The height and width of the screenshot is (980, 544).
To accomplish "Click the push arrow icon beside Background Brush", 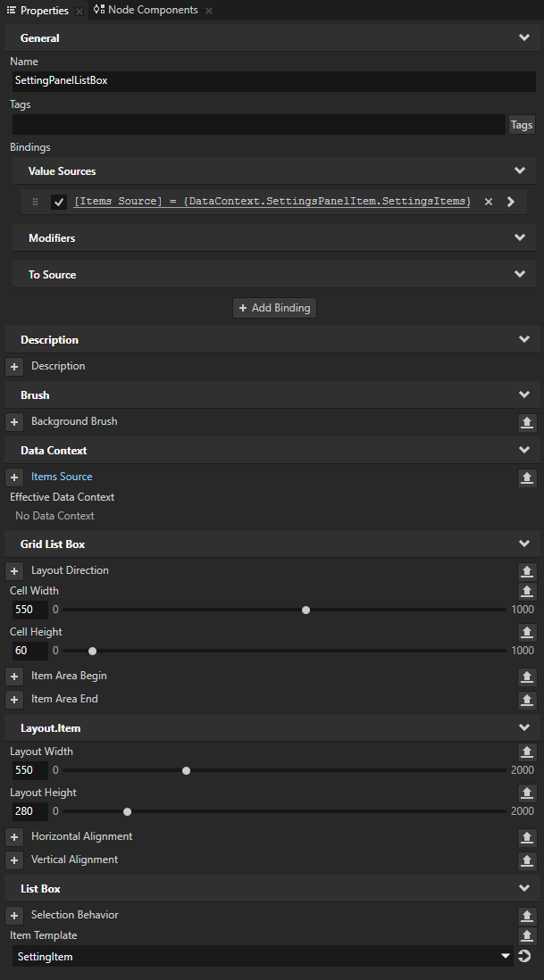I will tap(527, 422).
